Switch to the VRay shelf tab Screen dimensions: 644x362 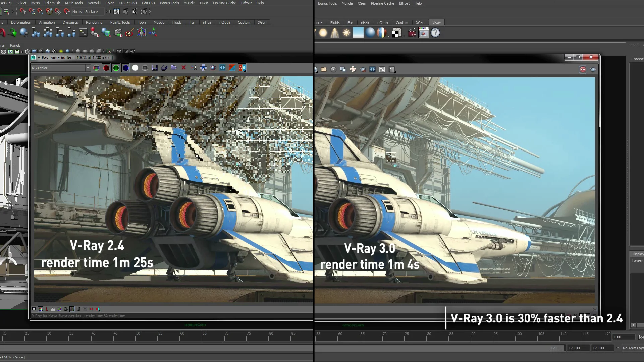[x=437, y=22]
